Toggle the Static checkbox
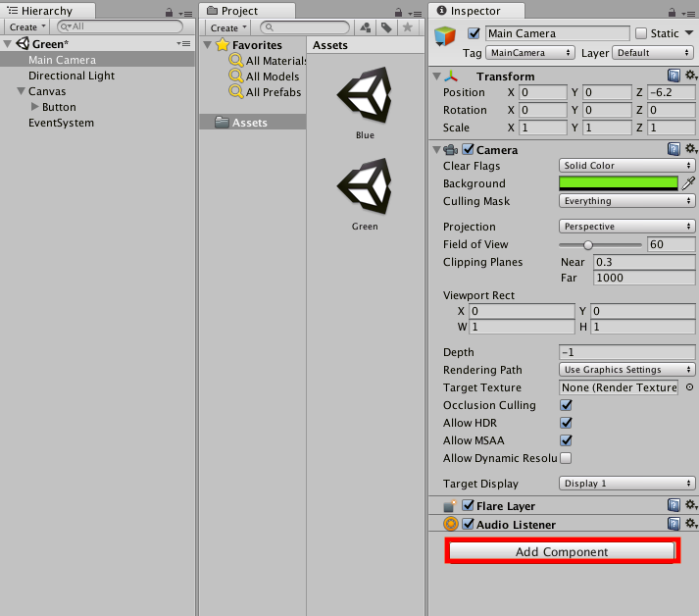The height and width of the screenshot is (616, 699). [x=641, y=33]
